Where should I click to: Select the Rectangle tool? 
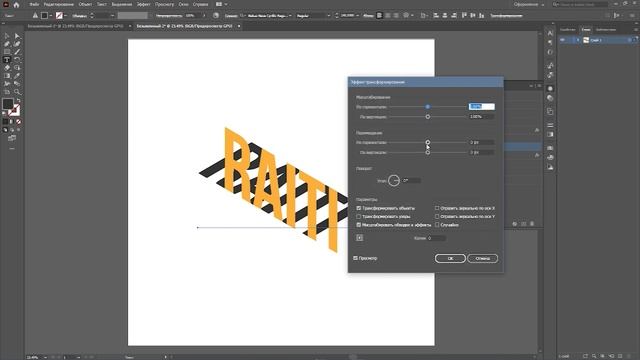tap(7, 52)
